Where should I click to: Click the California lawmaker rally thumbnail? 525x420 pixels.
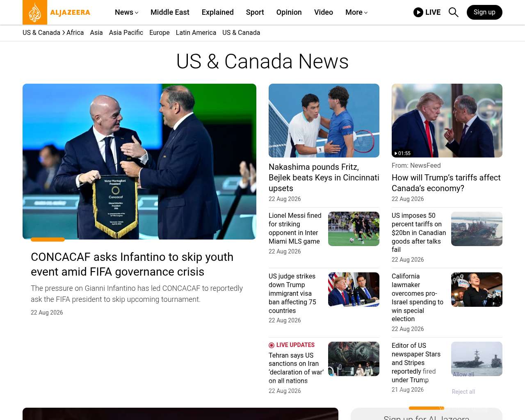[x=477, y=290]
